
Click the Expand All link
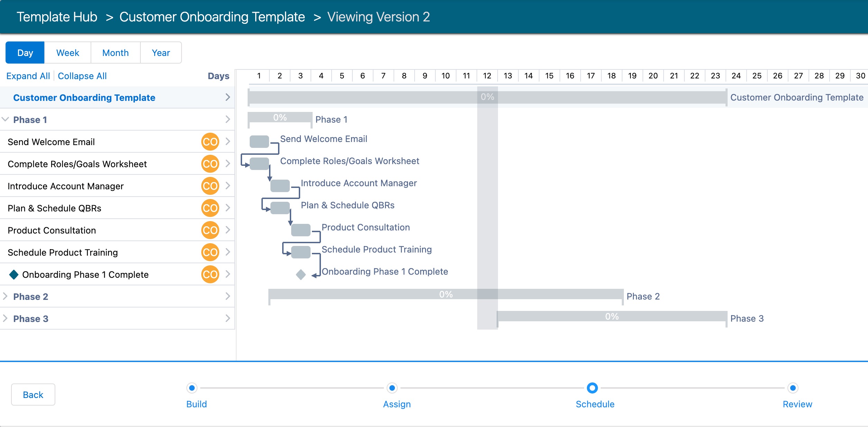click(x=28, y=76)
